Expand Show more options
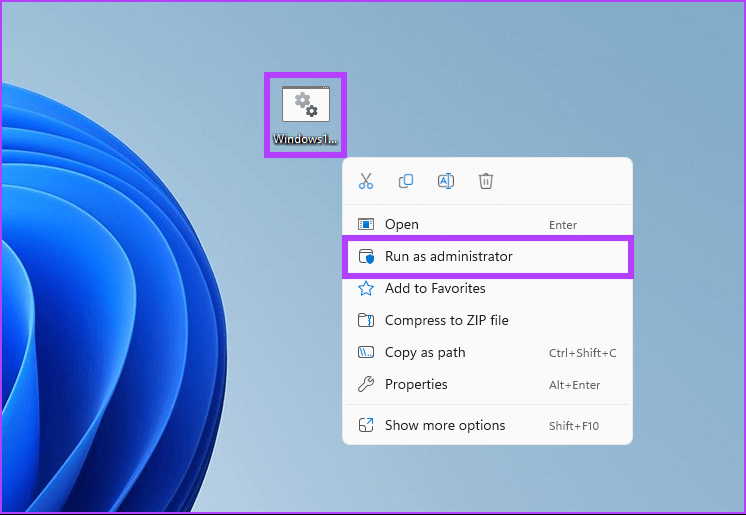The height and width of the screenshot is (515, 746). [445, 426]
